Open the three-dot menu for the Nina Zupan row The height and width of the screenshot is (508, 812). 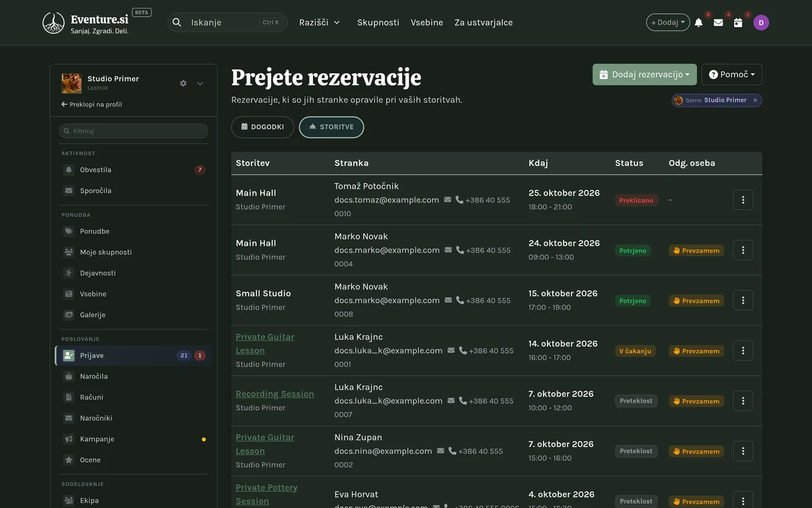point(743,451)
